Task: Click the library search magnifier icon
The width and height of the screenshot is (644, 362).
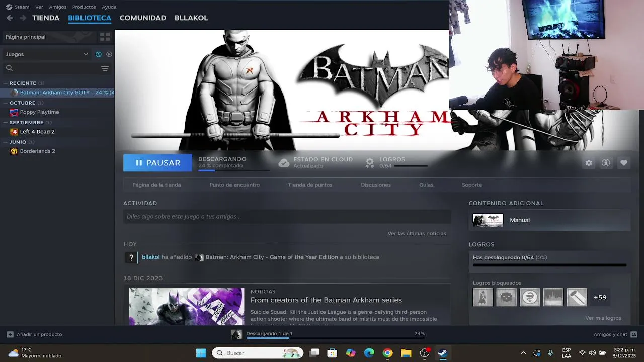Action: [9, 68]
